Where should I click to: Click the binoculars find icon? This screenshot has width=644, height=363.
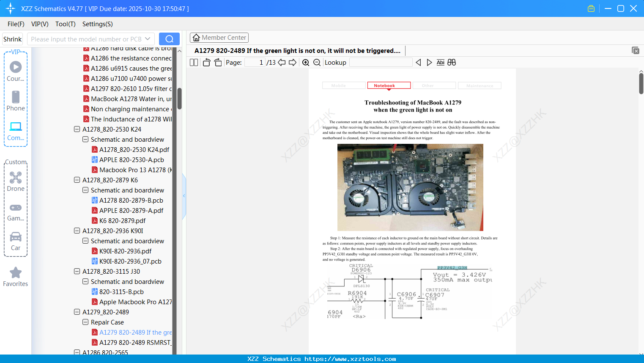(x=452, y=63)
